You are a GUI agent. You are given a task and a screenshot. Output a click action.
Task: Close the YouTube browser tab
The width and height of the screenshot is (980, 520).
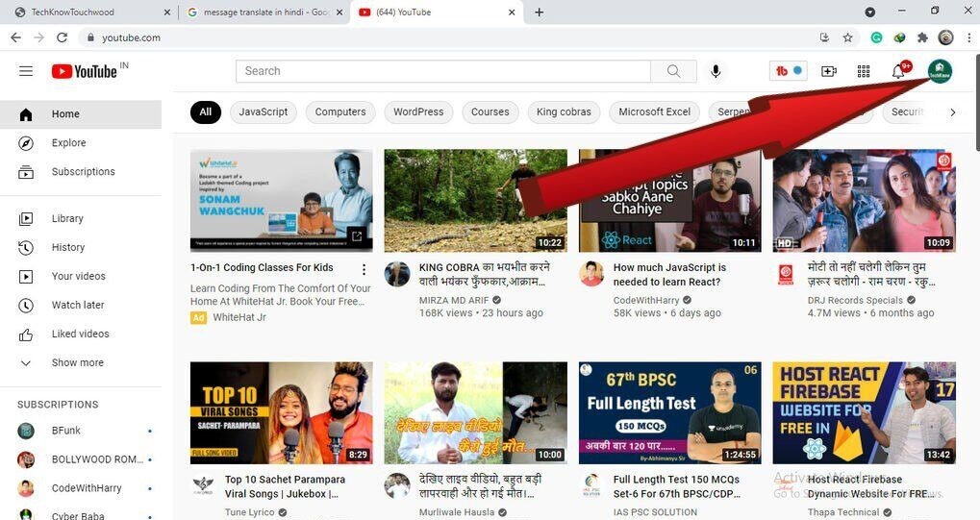coord(512,12)
